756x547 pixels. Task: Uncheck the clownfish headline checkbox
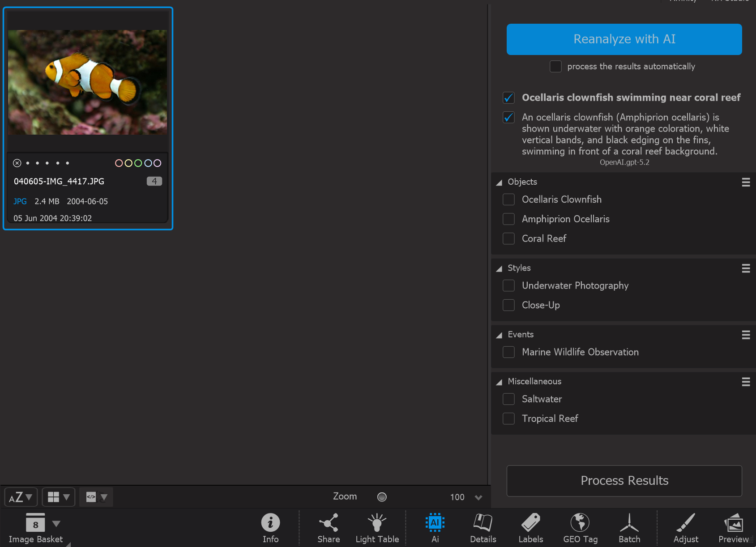click(x=508, y=98)
